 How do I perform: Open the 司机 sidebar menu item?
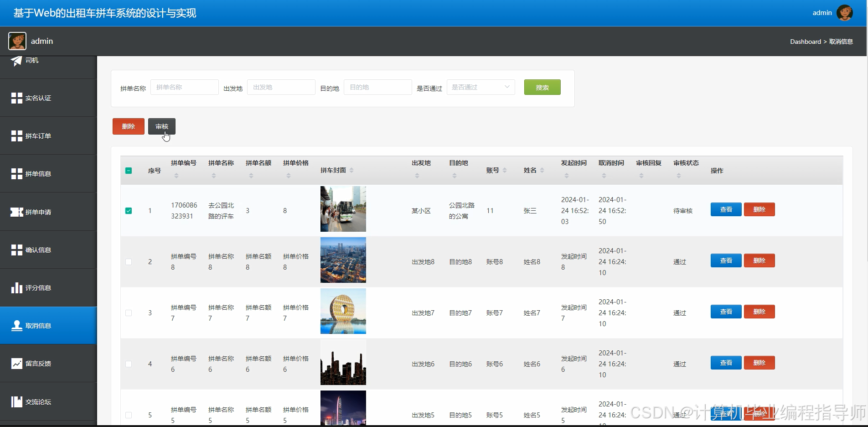48,67
